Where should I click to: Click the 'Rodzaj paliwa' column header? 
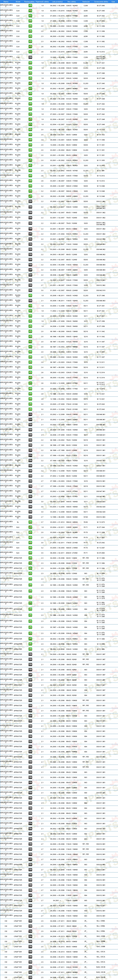pos(29,2)
